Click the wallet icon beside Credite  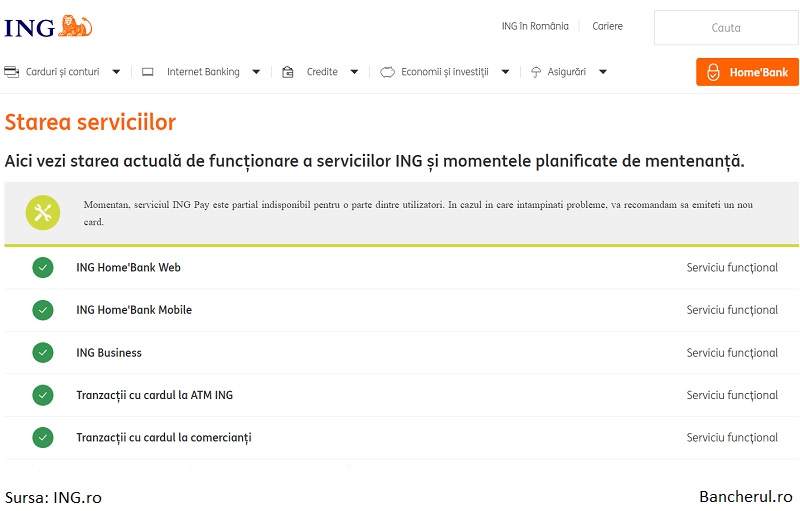point(288,72)
